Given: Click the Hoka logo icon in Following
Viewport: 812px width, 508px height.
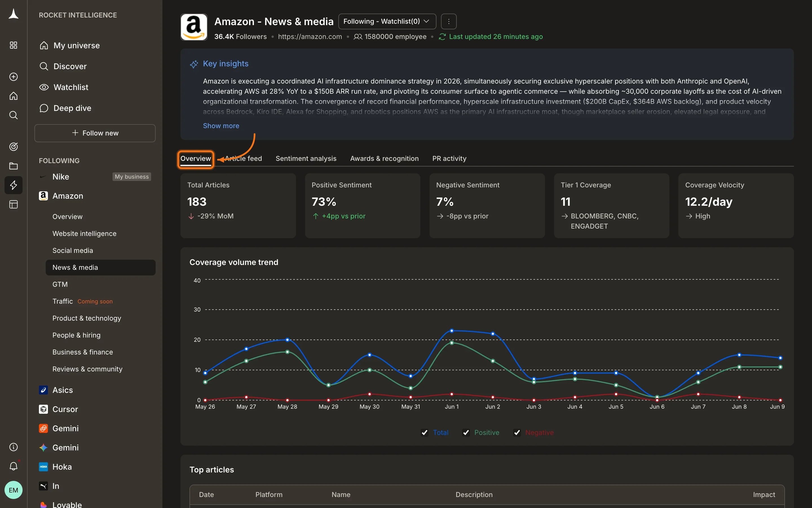Looking at the screenshot, I should coord(43,467).
